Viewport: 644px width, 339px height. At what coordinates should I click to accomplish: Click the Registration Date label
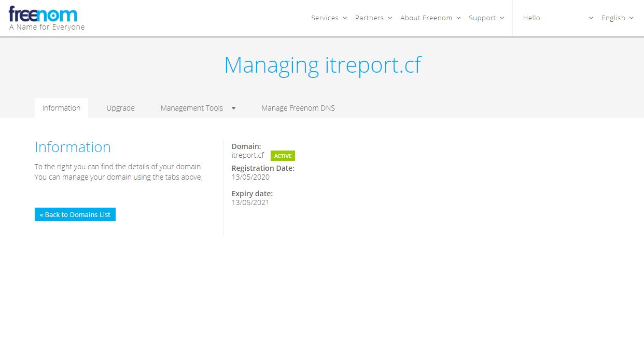(x=263, y=168)
